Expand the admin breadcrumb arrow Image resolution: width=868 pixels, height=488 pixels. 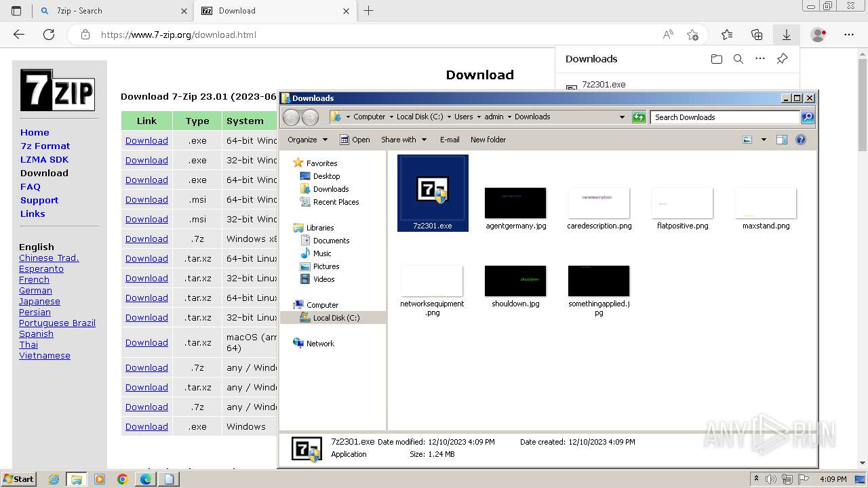(509, 117)
